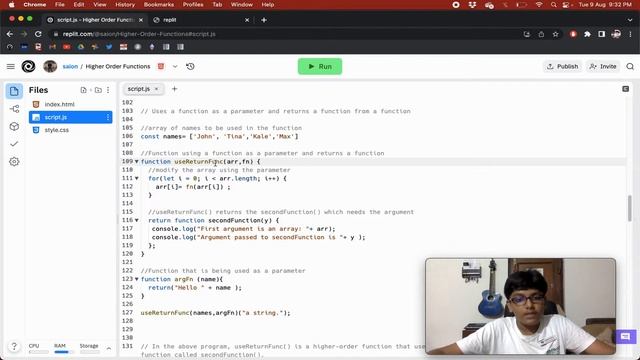
Task: Open the Unit tests checkmark icon
Action: (x=14, y=144)
